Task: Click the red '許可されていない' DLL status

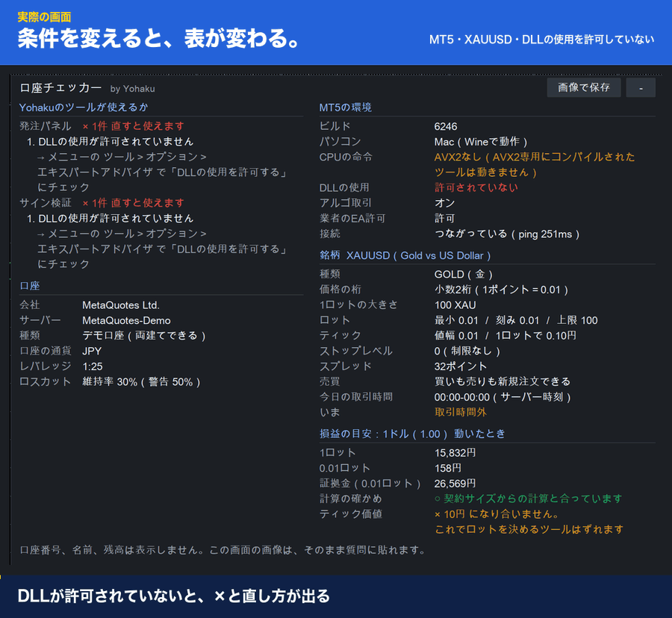Action: click(x=476, y=187)
